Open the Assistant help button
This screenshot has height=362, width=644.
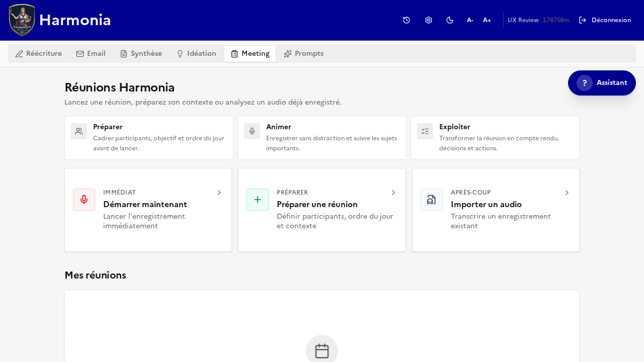tap(602, 83)
